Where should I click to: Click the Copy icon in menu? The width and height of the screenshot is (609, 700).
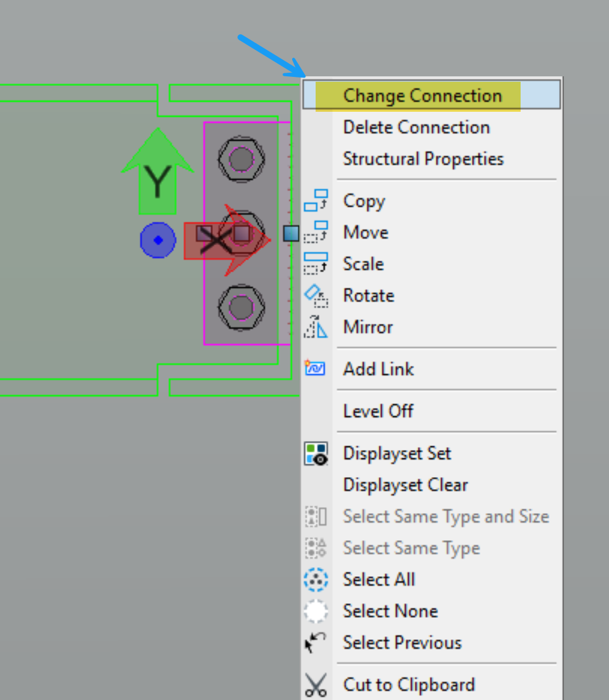[x=316, y=200]
